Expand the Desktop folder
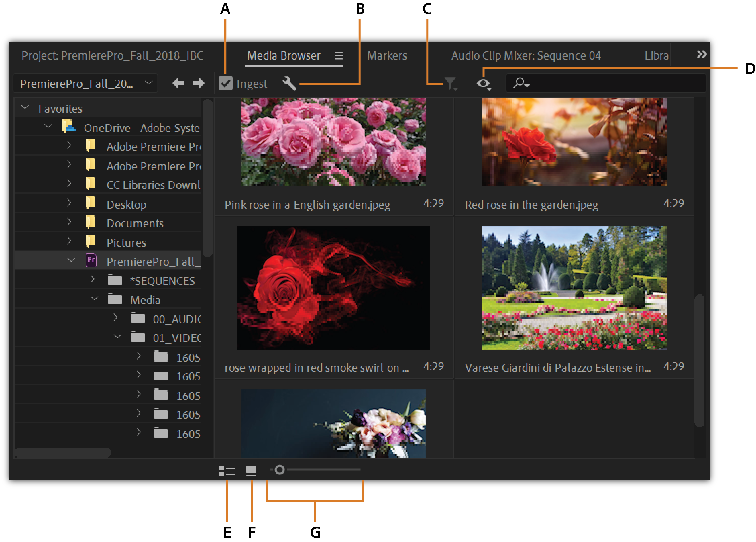Screen dimensions: 756x542 69,203
